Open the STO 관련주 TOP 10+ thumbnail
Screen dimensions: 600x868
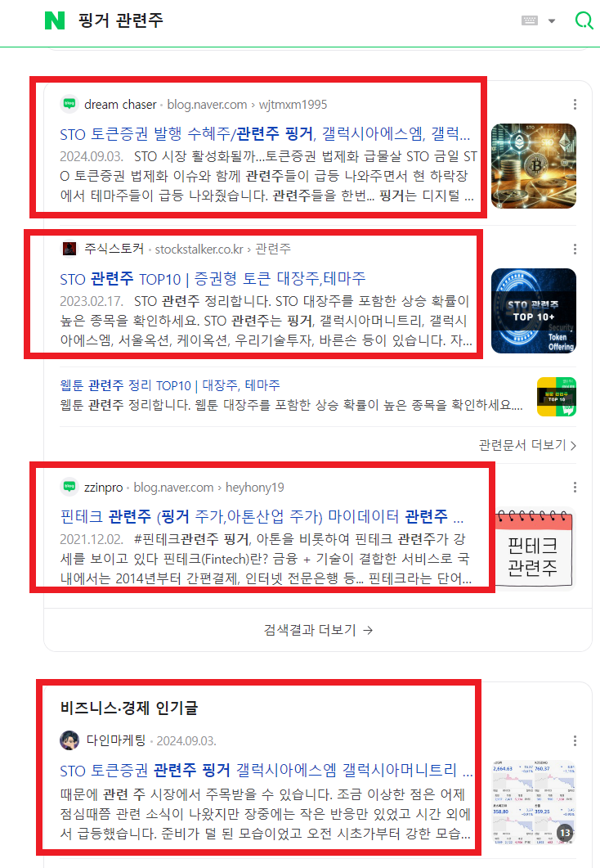click(534, 311)
